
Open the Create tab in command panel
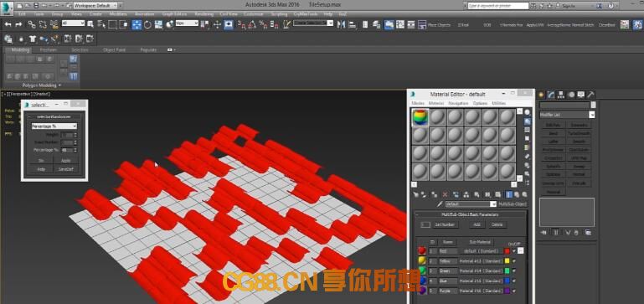click(541, 95)
